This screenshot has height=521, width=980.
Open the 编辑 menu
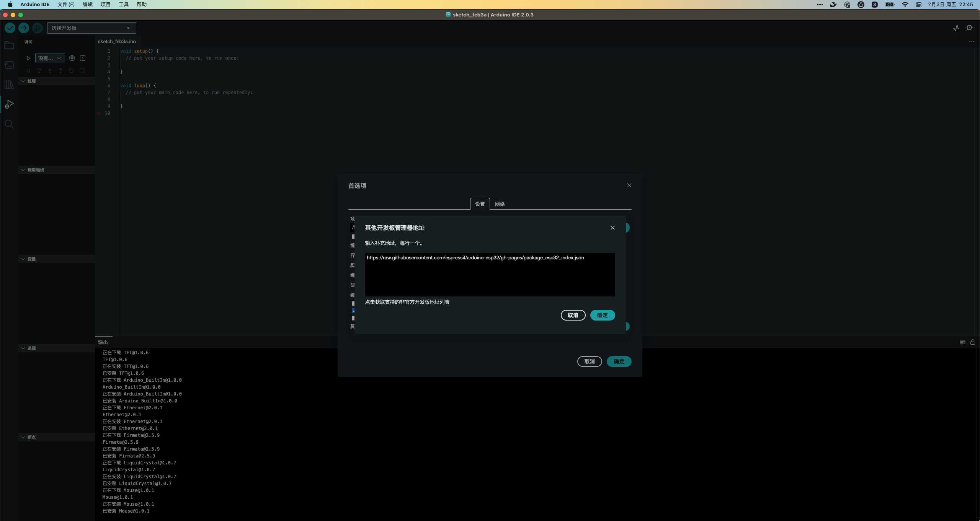point(88,5)
